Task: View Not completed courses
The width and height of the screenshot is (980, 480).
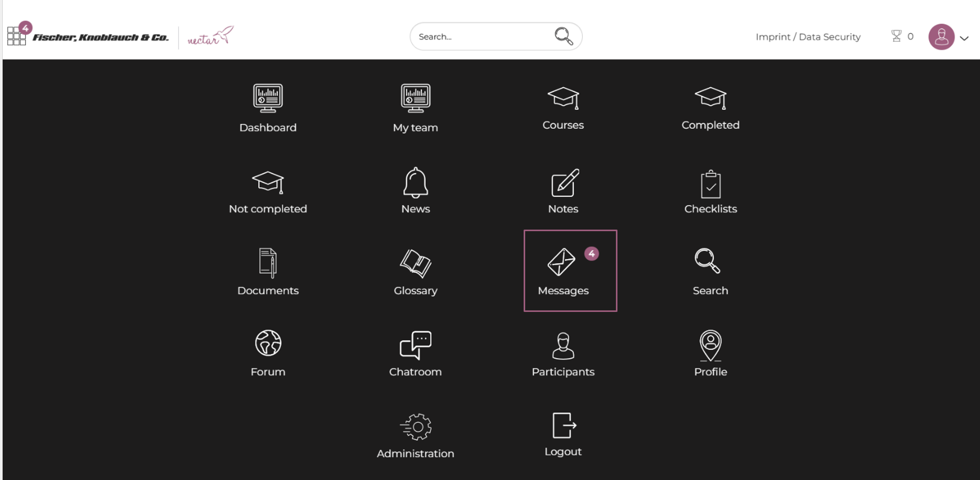Action: (268, 183)
